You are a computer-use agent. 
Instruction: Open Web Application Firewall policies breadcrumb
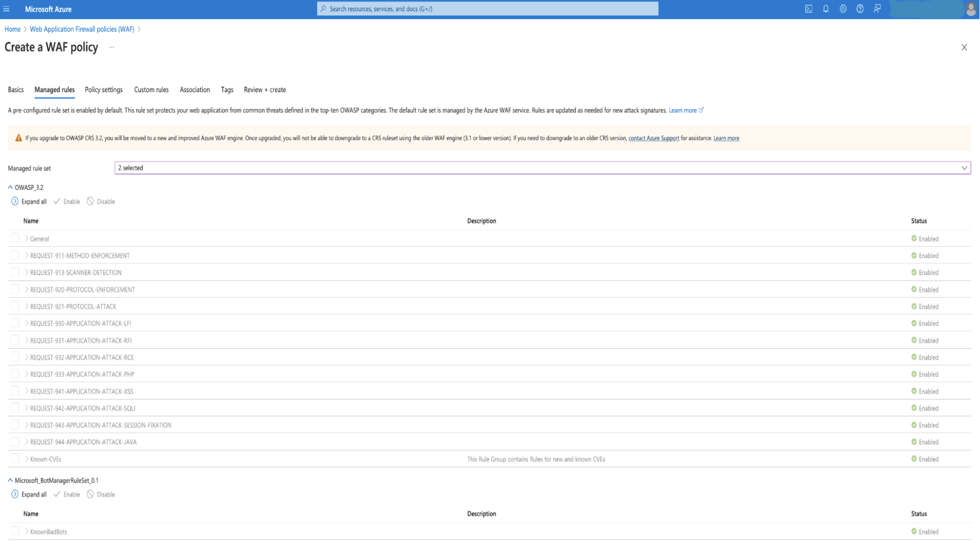tap(82, 29)
